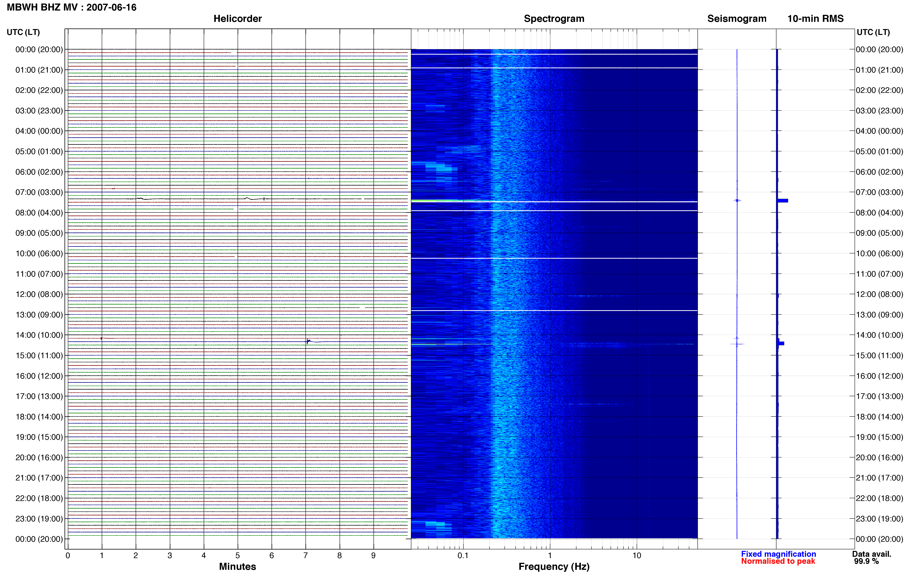Screen dimensions: 924x578
Task: Click left time label '03:00 (23:00)'
Action: coord(39,111)
